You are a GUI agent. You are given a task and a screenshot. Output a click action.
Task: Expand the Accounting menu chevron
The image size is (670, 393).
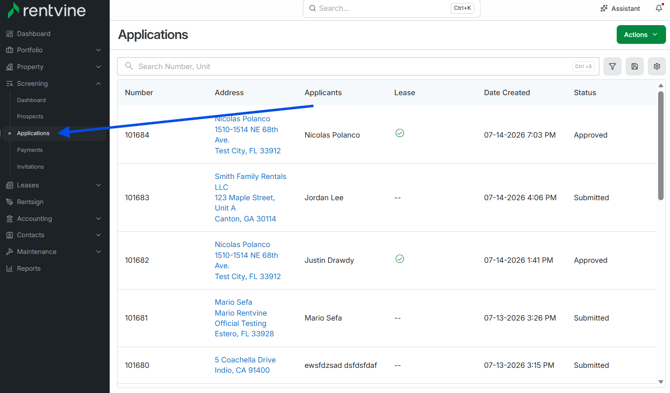[98, 219]
